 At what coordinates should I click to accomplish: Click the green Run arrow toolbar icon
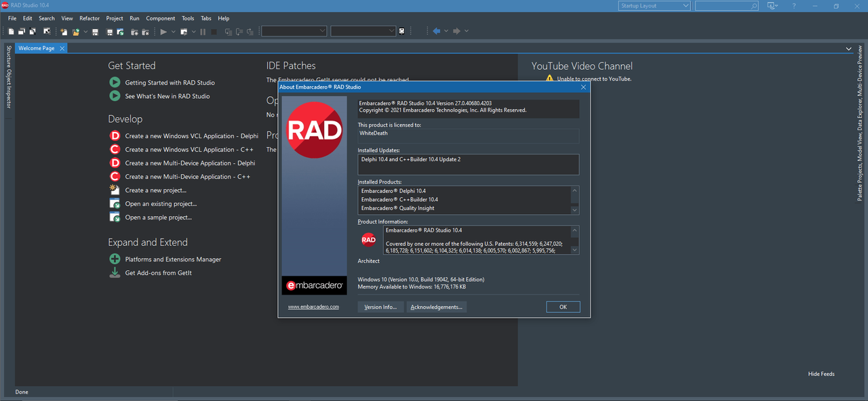(x=163, y=31)
